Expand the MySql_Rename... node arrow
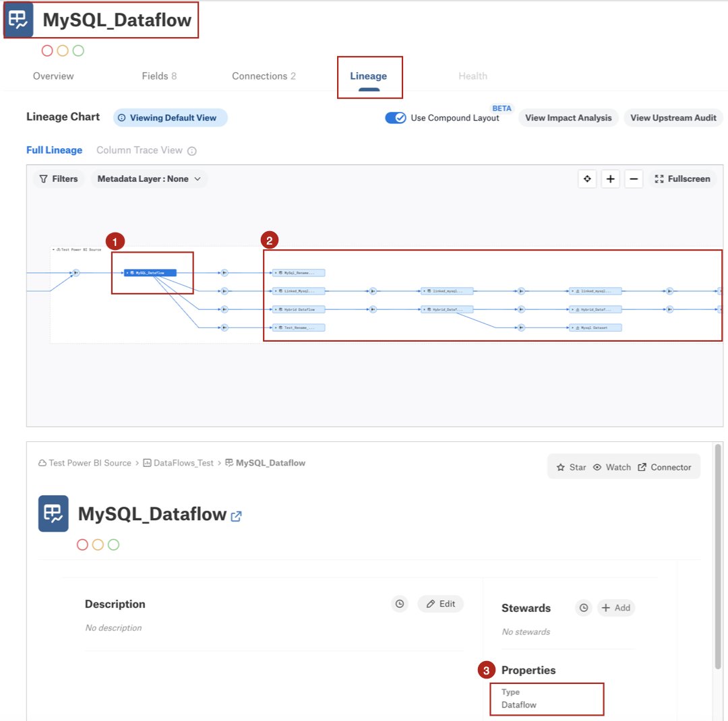Viewport: 728px width, 721px height. 276,273
